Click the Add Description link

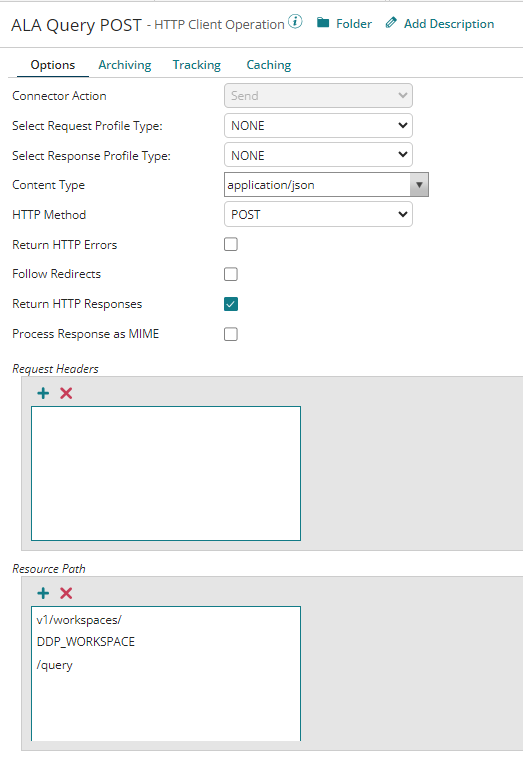[449, 24]
